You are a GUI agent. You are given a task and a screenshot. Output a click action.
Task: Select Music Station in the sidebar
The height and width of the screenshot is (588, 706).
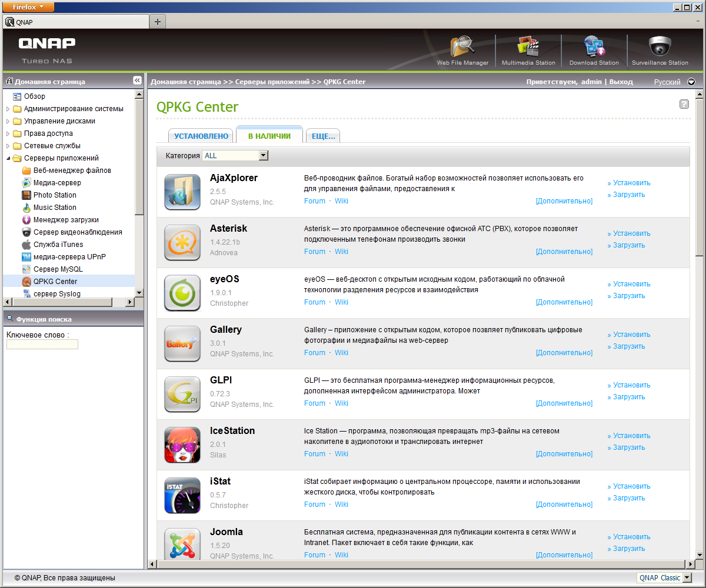[x=55, y=208]
